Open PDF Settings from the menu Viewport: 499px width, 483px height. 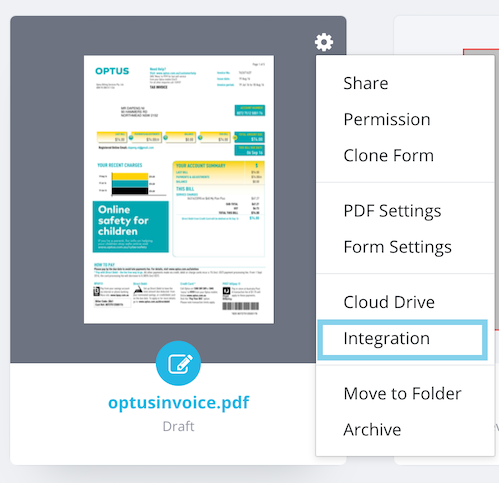pos(392,211)
